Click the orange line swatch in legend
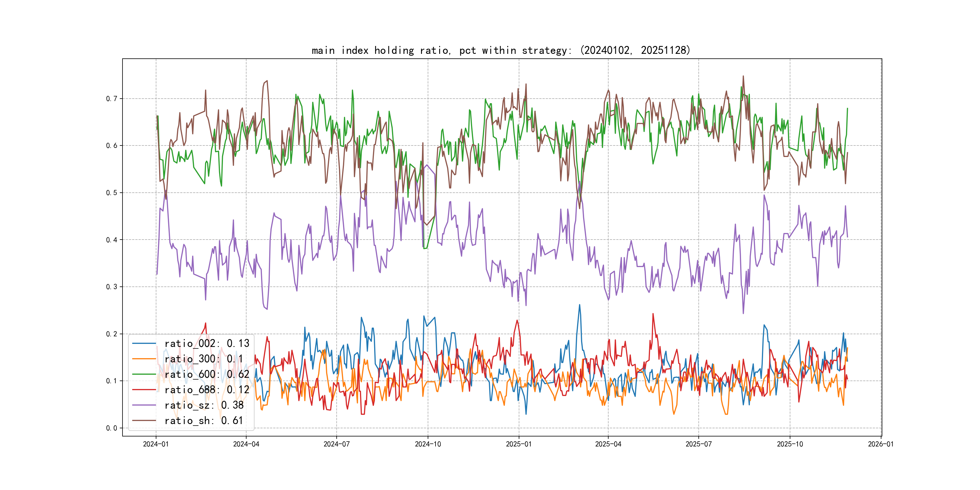The height and width of the screenshot is (490, 980). (144, 359)
